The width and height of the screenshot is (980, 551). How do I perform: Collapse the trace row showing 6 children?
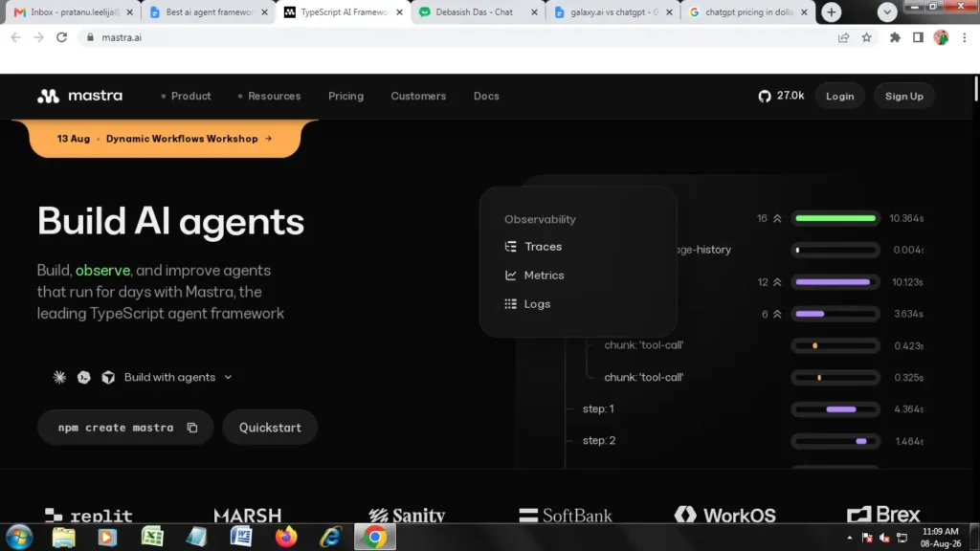777,314
